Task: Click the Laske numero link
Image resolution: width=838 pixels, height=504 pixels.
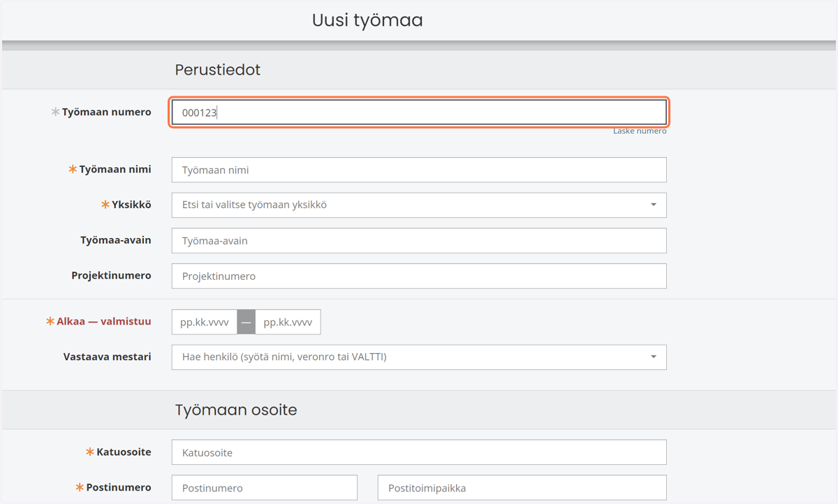Action: click(640, 131)
